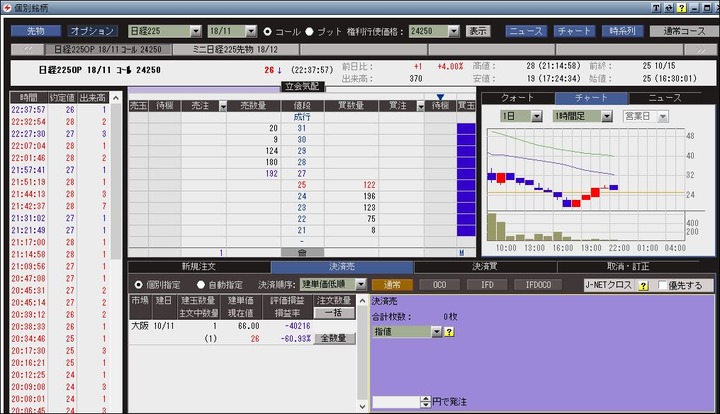The image size is (720, 414).
Task: Select the IFD order mode button
Action: point(487,285)
